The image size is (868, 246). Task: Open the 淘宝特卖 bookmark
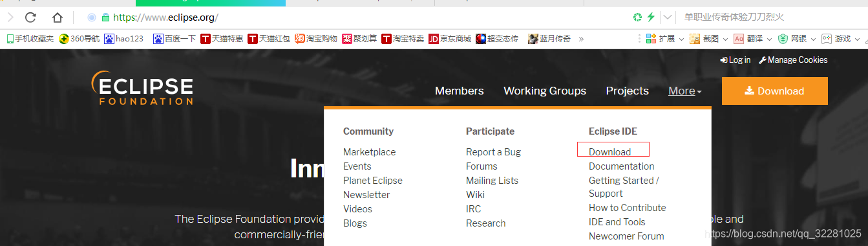[403, 39]
